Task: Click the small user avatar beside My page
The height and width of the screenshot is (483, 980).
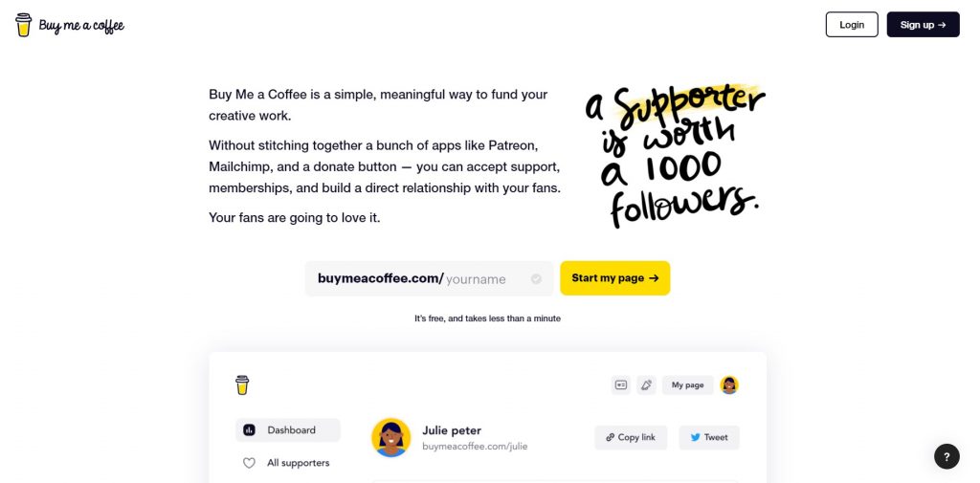Action: (729, 385)
